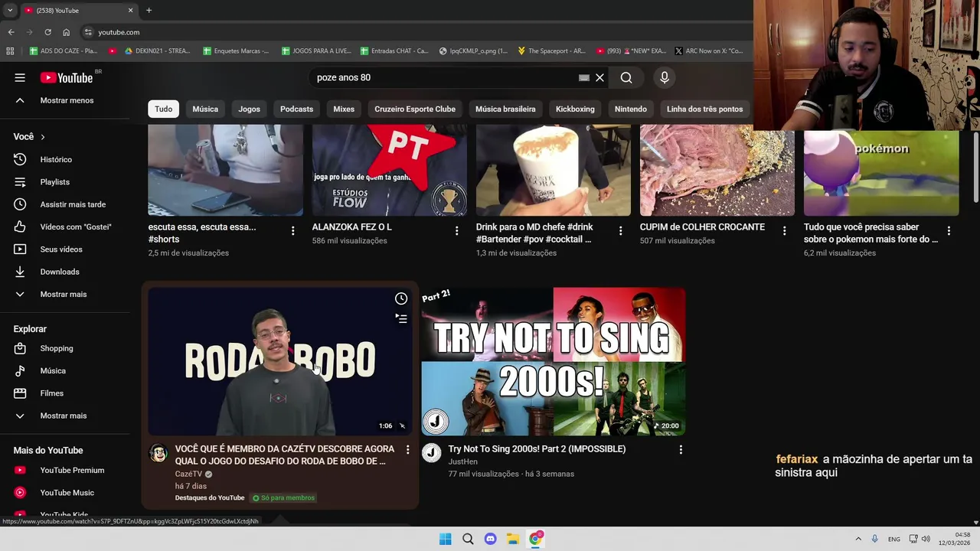Select Cruzeiro Esporte Clube chip

coord(415,109)
